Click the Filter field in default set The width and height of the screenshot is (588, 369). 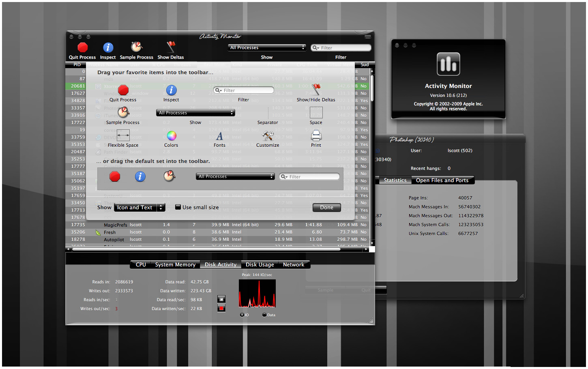coord(309,177)
